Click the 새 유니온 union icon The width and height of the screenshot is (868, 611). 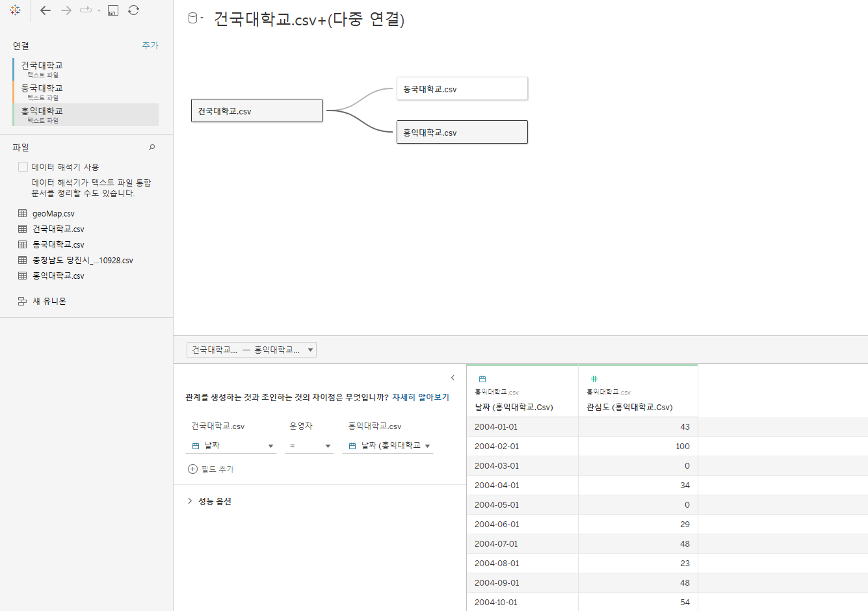pyautogui.click(x=23, y=301)
